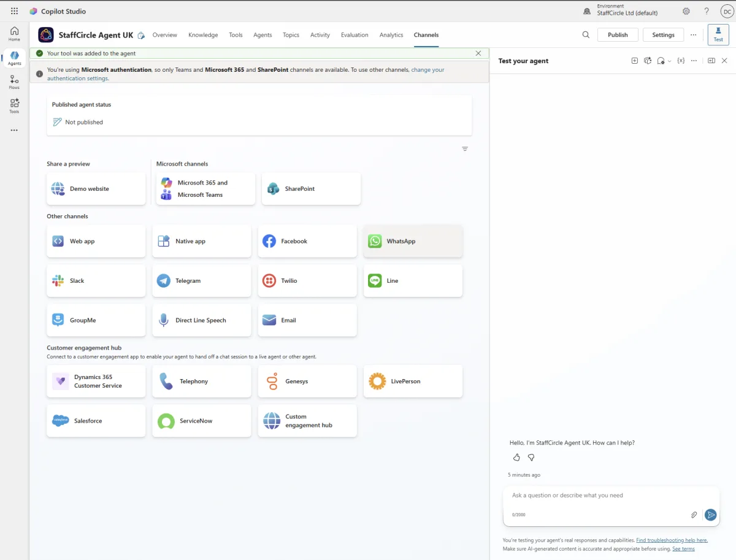Open the variables {x} icon
736x560 pixels.
tap(681, 61)
